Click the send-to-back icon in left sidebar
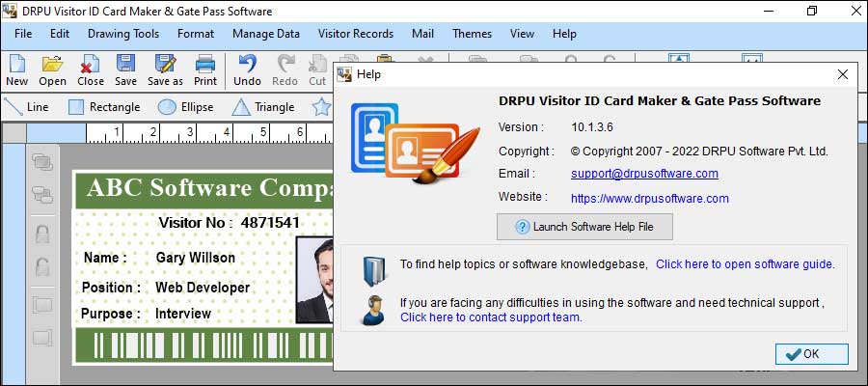868x386 pixels. [42, 194]
